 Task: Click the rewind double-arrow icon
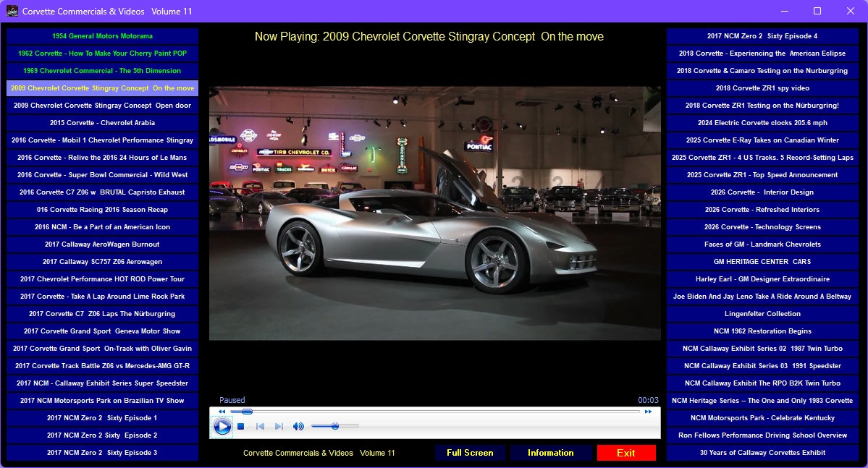pyautogui.click(x=222, y=412)
